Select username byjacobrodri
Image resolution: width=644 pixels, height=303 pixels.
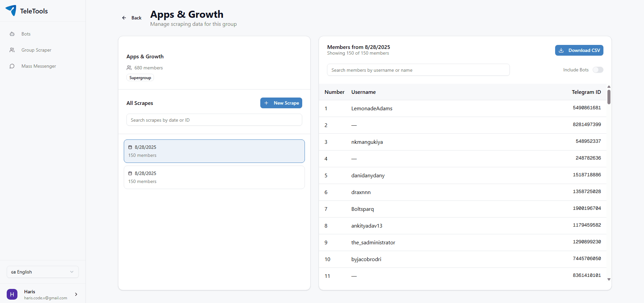[366, 259]
